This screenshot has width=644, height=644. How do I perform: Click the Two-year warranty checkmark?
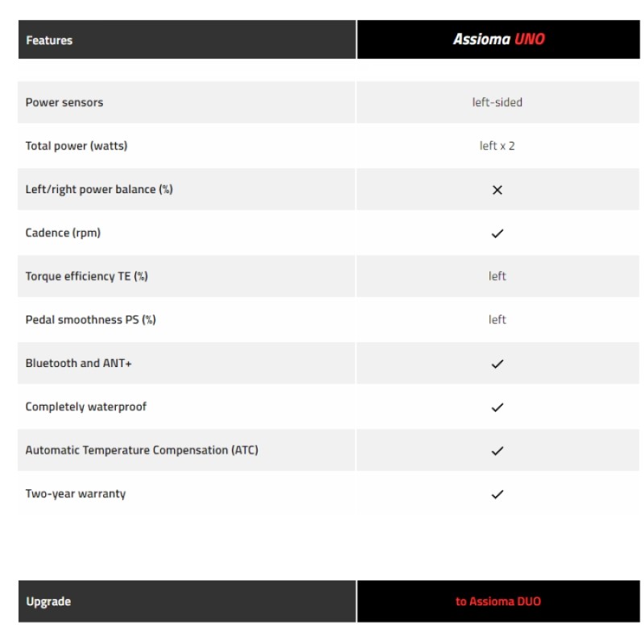click(497, 494)
